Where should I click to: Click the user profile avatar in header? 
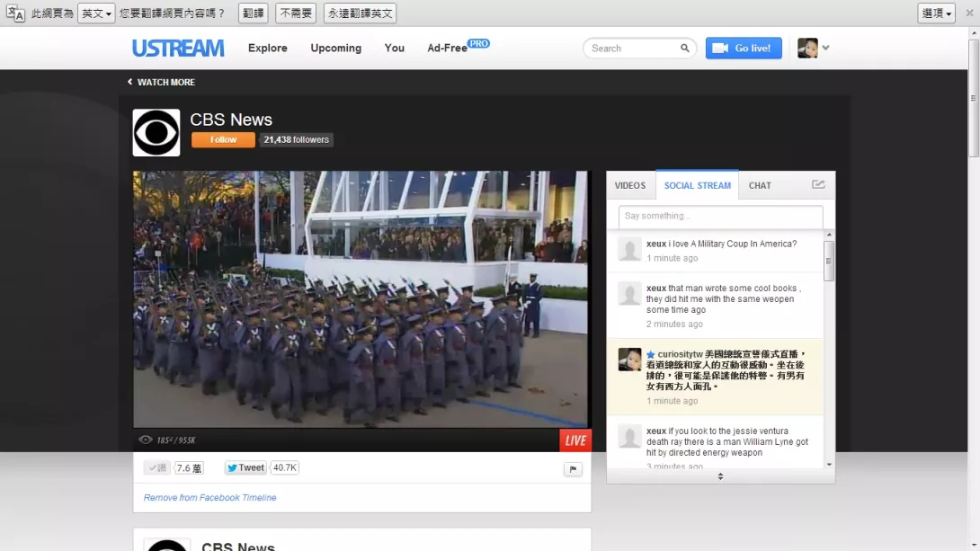pos(807,49)
